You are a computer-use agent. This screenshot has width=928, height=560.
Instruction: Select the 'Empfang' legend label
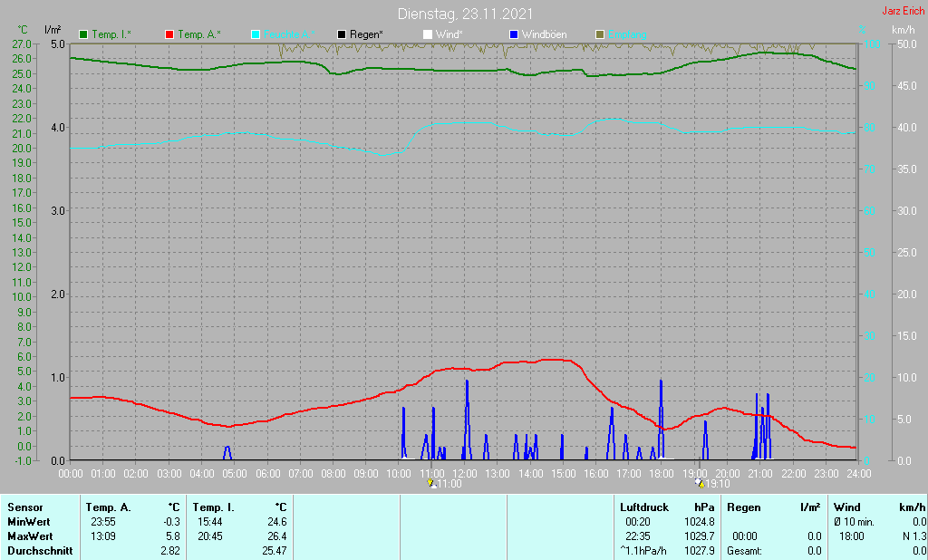pyautogui.click(x=627, y=35)
